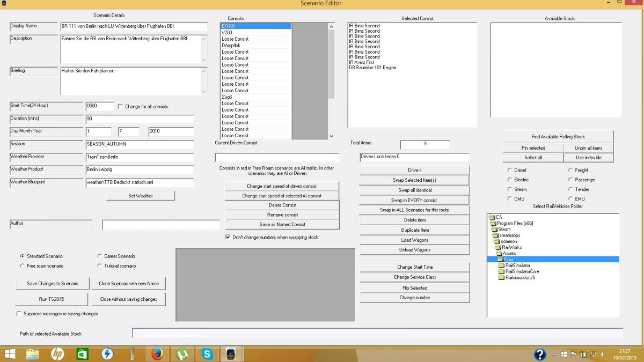Select V200 in the Consists list
The height and width of the screenshot is (362, 644).
[227, 33]
